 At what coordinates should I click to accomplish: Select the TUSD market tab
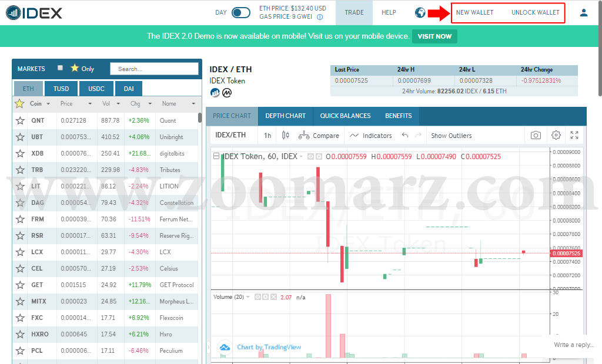(61, 89)
